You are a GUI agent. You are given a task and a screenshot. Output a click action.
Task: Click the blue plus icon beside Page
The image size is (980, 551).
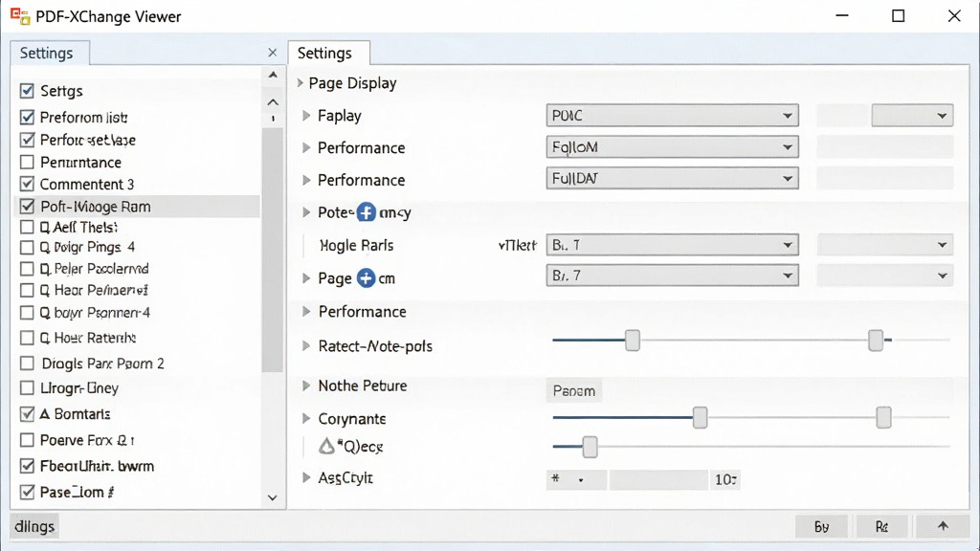tap(367, 278)
